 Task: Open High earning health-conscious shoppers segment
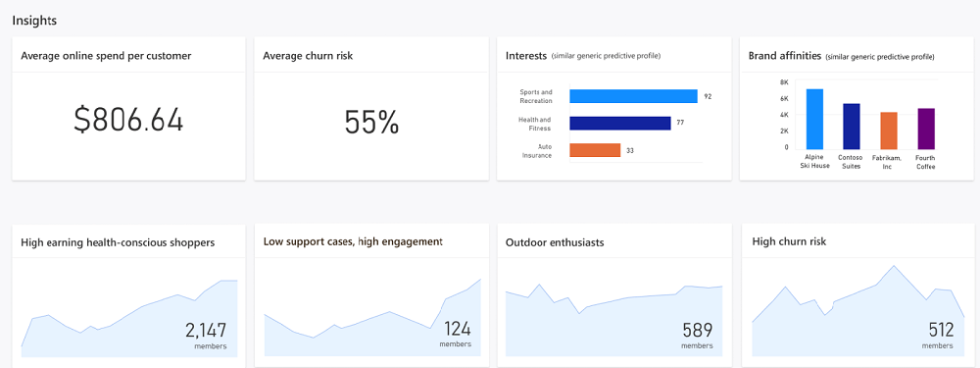(118, 242)
